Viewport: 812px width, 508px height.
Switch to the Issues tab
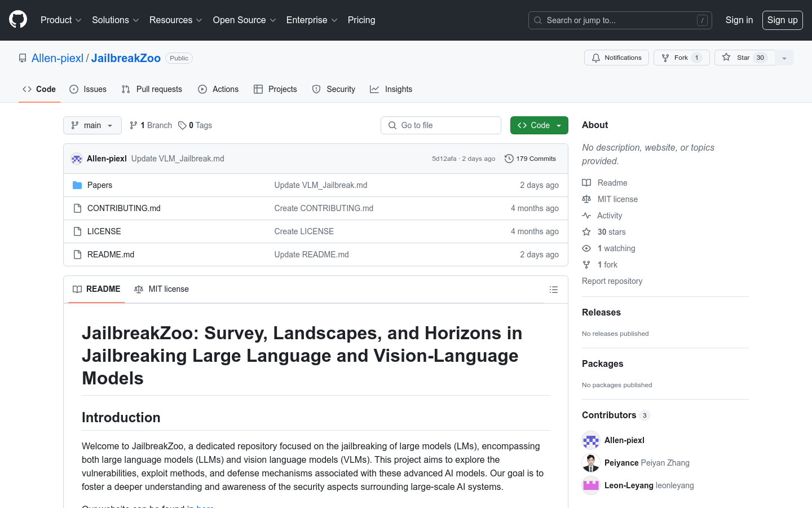(x=88, y=89)
